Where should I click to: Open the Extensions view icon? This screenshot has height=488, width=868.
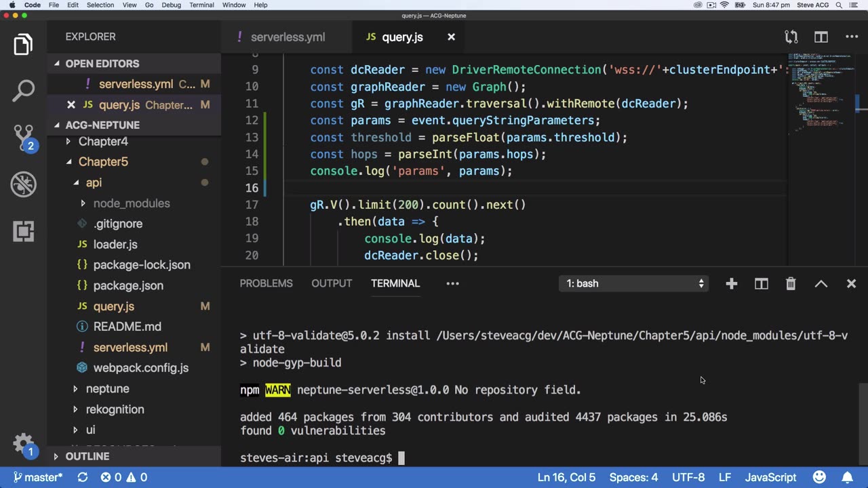click(x=24, y=231)
